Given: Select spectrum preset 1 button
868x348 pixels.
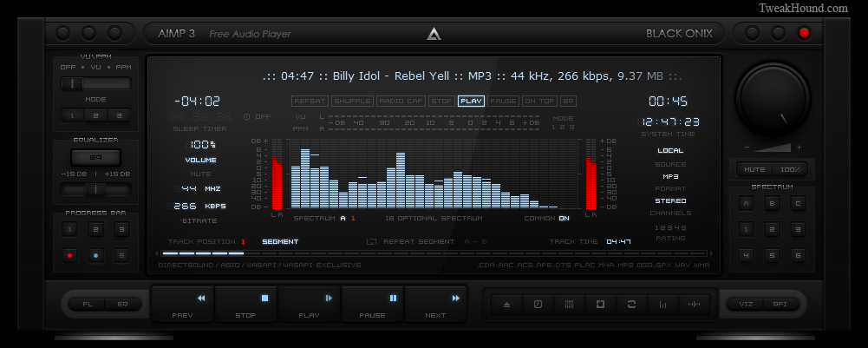Looking at the screenshot, I should pos(746,229).
